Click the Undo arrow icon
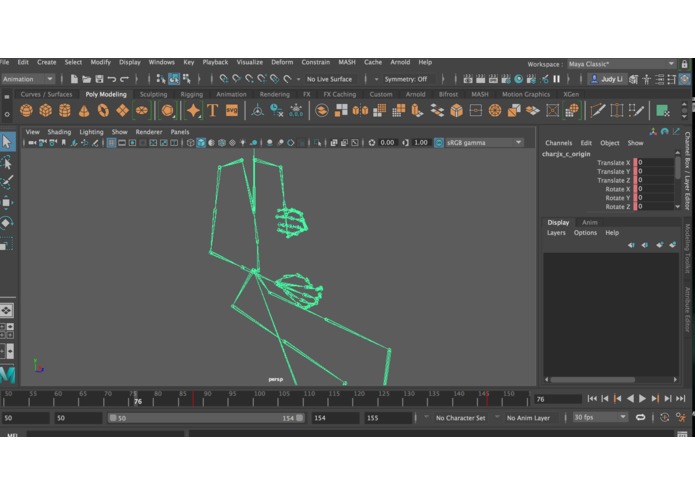Viewport: 695px width, 494px height. [x=112, y=79]
